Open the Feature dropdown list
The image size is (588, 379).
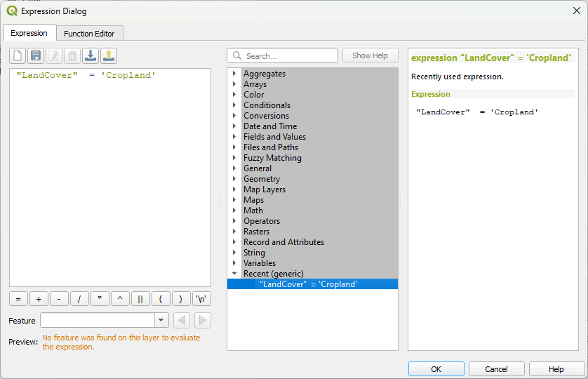click(x=161, y=321)
